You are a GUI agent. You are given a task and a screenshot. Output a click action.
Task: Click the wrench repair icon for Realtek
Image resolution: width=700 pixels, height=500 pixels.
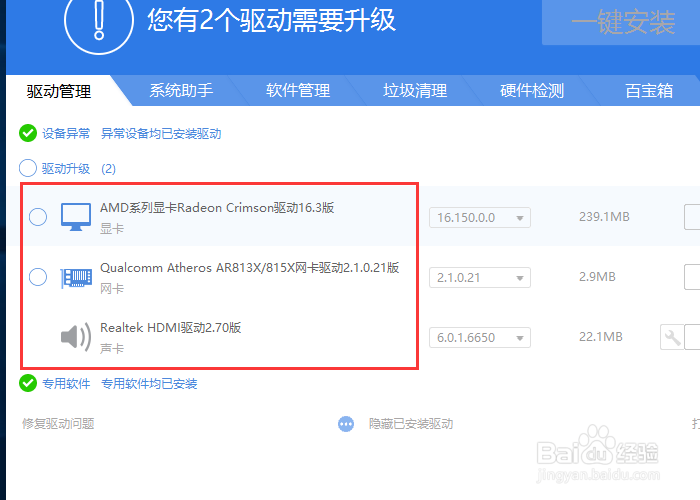[672, 337]
